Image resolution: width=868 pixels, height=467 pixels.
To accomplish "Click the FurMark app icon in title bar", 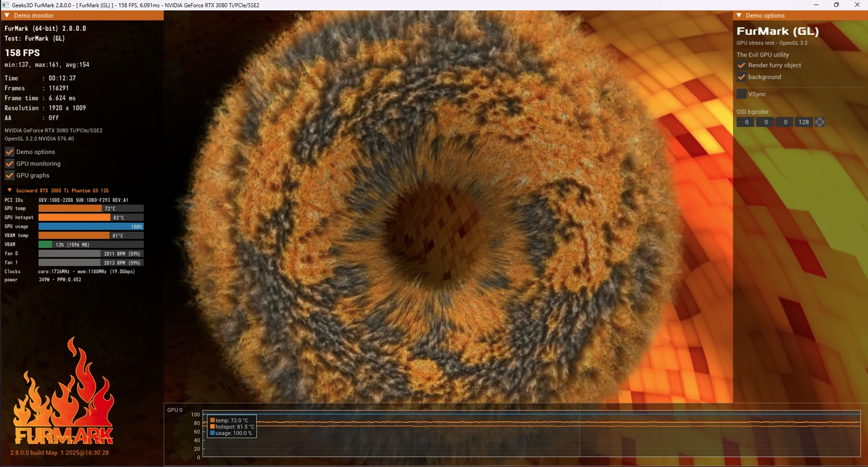I will point(5,5).
